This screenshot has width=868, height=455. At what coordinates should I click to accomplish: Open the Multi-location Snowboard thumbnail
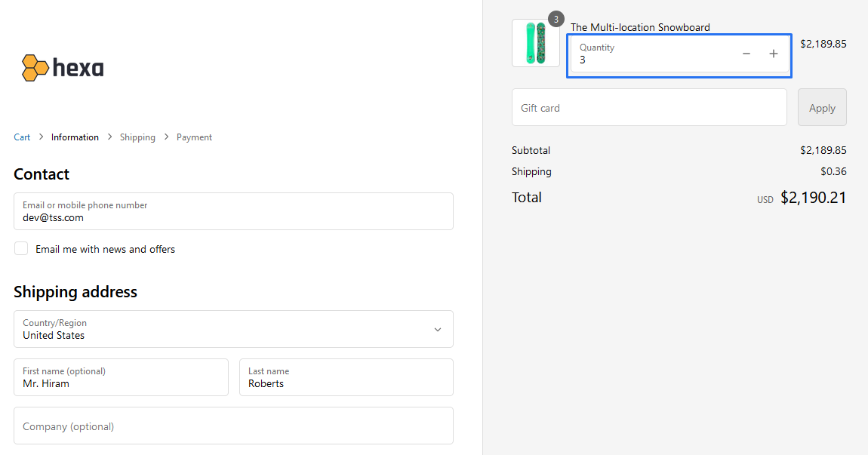(x=535, y=43)
